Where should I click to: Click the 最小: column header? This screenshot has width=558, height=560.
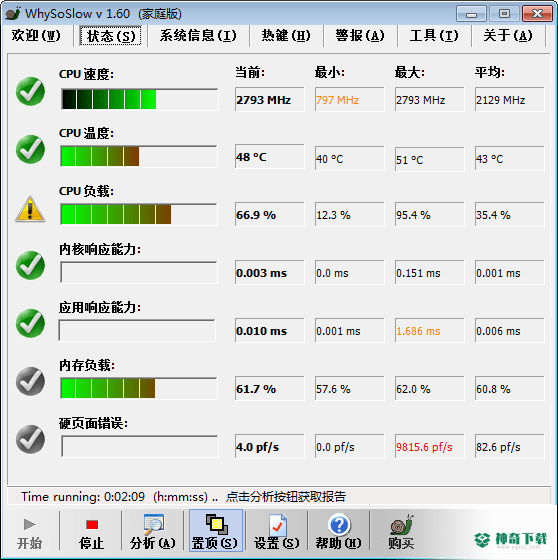(329, 72)
